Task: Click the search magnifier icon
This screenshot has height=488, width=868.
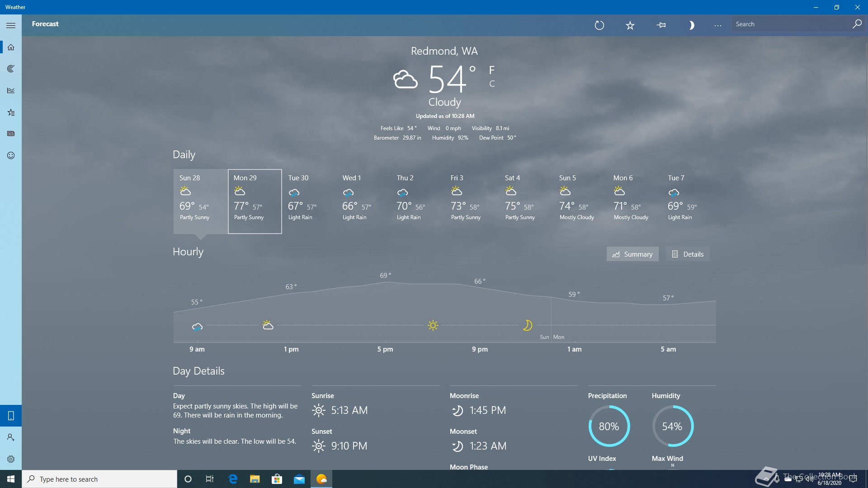Action: pos(857,24)
